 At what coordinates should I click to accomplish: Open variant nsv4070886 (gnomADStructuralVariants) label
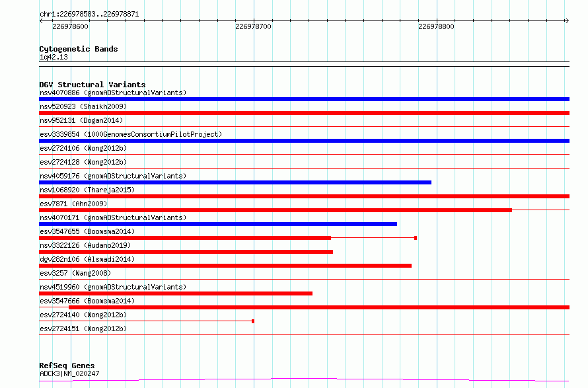tap(113, 93)
